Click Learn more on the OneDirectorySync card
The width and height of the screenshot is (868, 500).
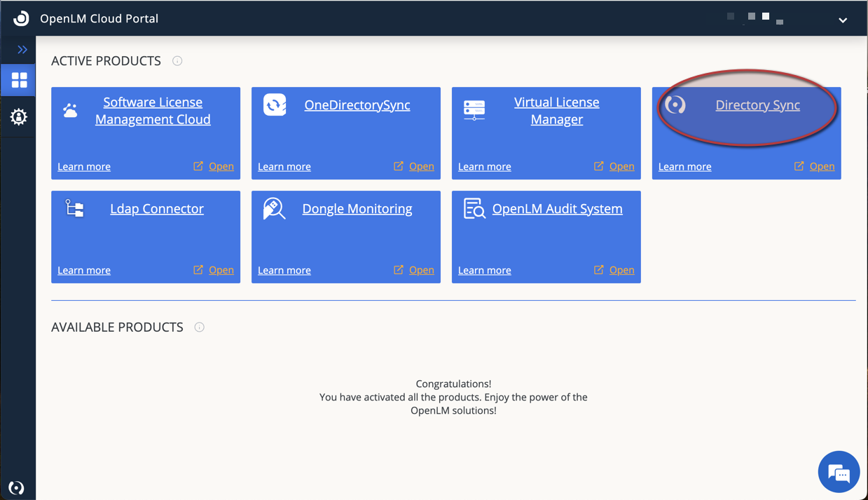click(x=284, y=166)
